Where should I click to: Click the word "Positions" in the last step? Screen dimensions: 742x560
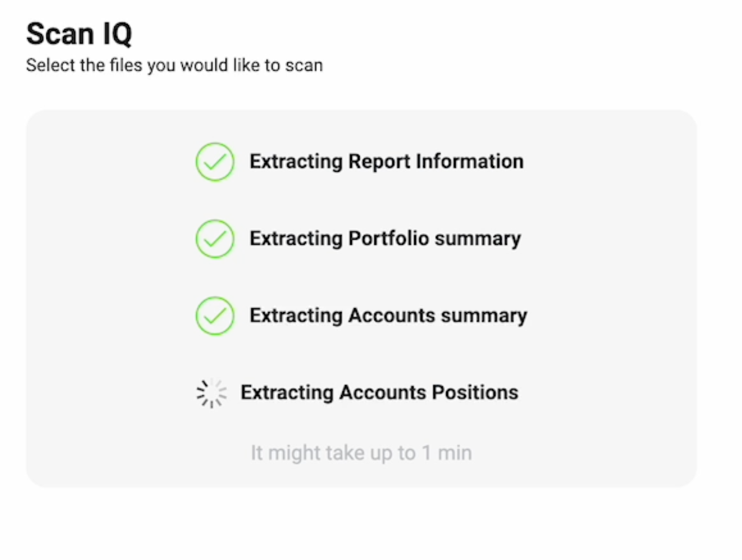coord(475,393)
